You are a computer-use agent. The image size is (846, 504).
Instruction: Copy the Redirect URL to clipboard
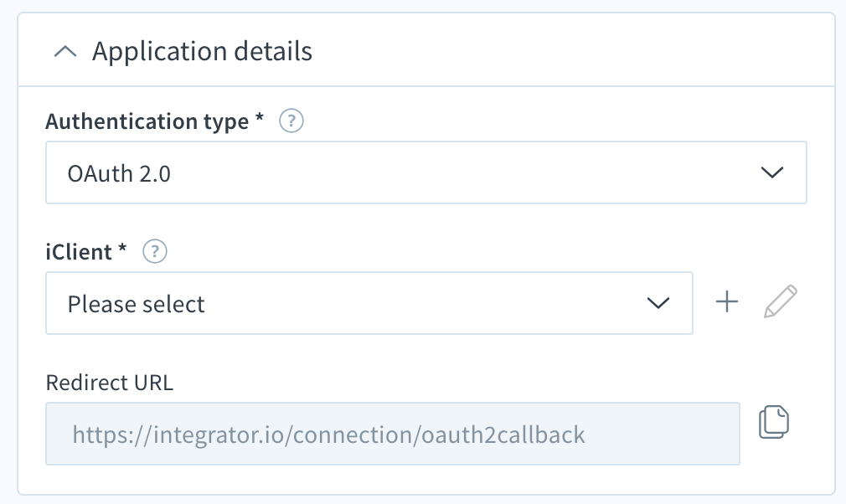point(774,421)
